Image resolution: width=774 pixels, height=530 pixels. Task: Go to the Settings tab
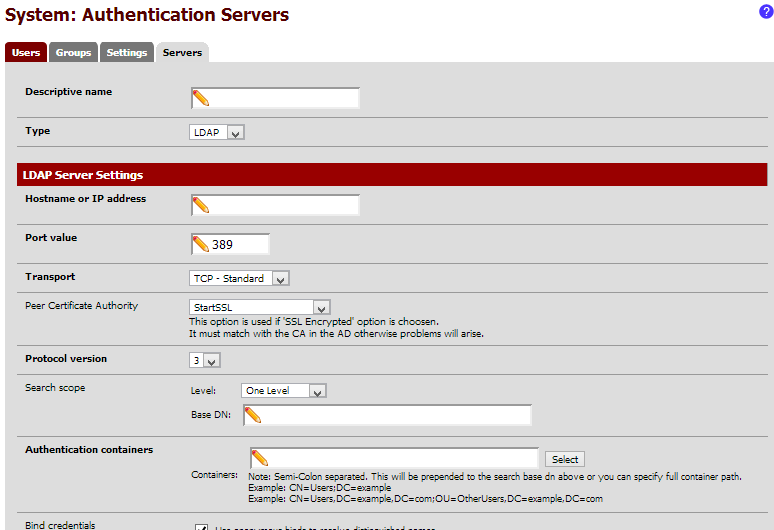(127, 52)
